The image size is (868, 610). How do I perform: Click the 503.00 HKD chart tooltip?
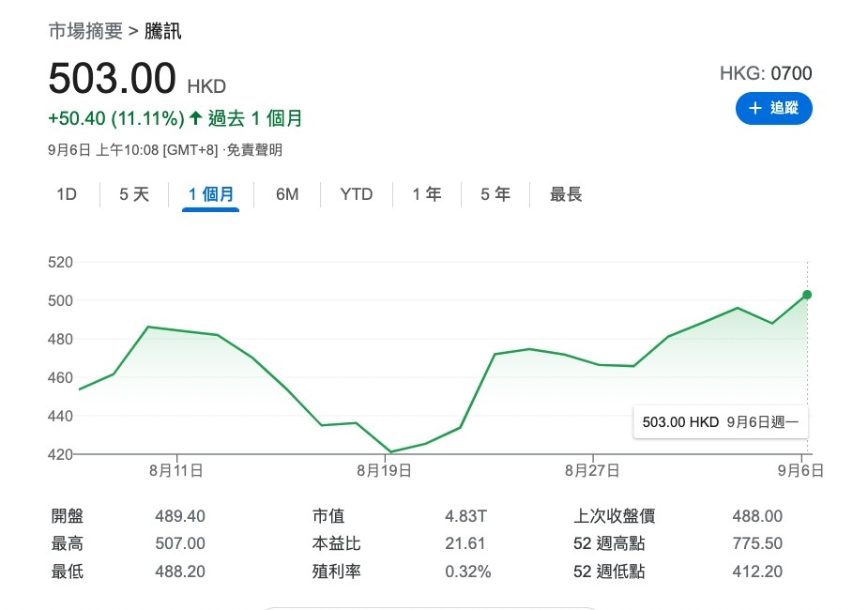click(720, 422)
